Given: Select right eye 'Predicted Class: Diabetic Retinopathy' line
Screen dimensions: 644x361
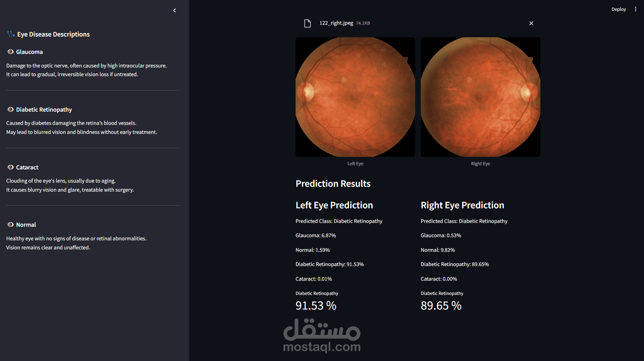Looking at the screenshot, I should click(x=464, y=221).
